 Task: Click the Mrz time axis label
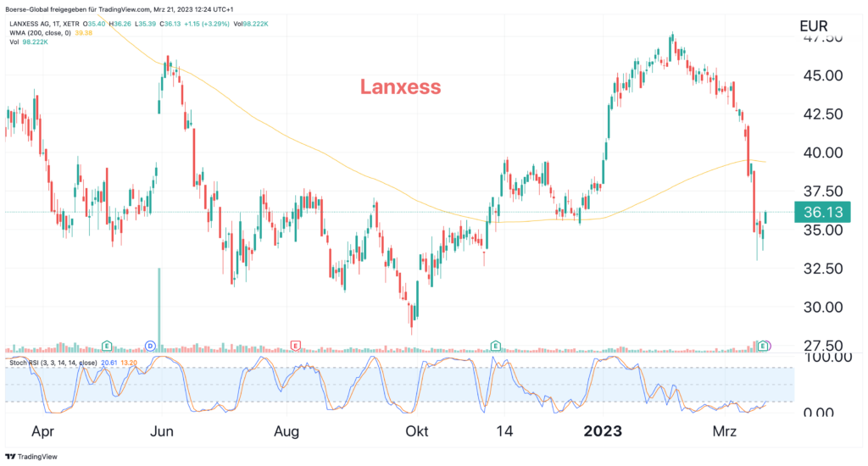pyautogui.click(x=724, y=432)
